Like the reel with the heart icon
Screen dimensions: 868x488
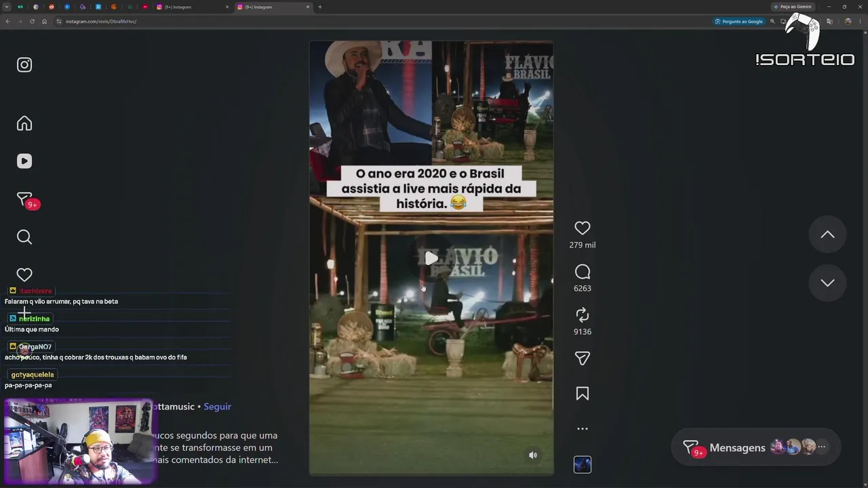click(x=583, y=228)
